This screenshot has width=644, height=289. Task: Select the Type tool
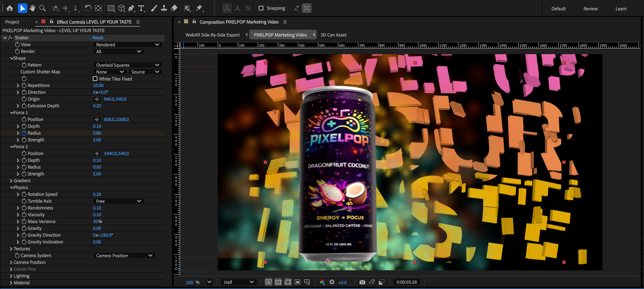point(141,8)
